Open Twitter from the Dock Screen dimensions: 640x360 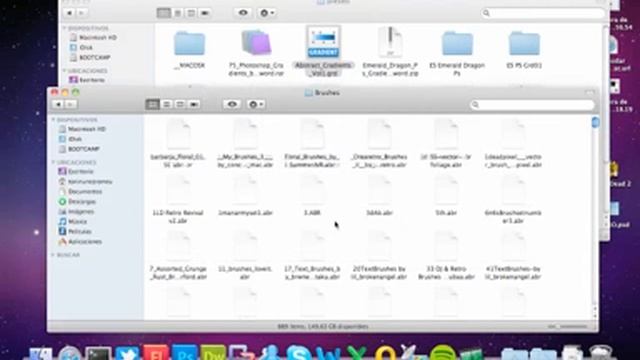tap(127, 353)
